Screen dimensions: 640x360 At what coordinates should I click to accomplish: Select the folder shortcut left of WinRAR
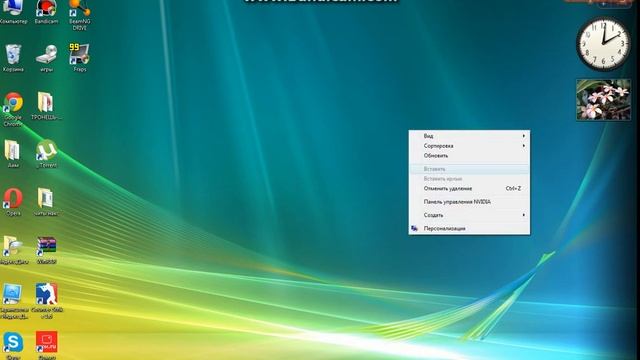click(13, 250)
